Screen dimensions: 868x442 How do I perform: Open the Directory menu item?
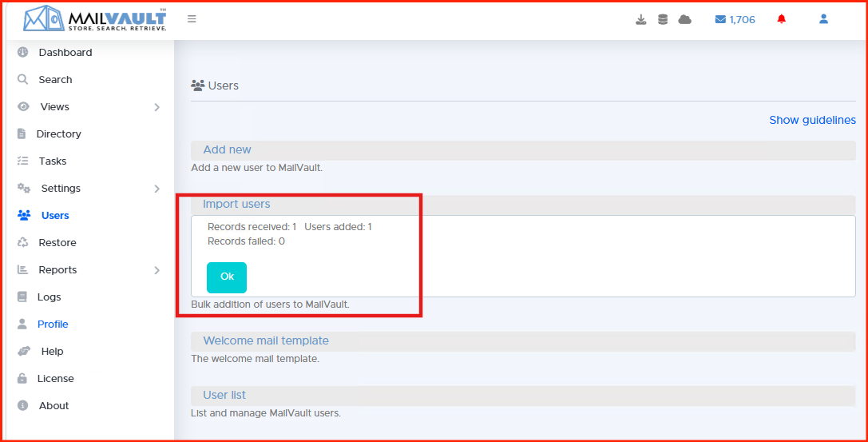click(58, 133)
